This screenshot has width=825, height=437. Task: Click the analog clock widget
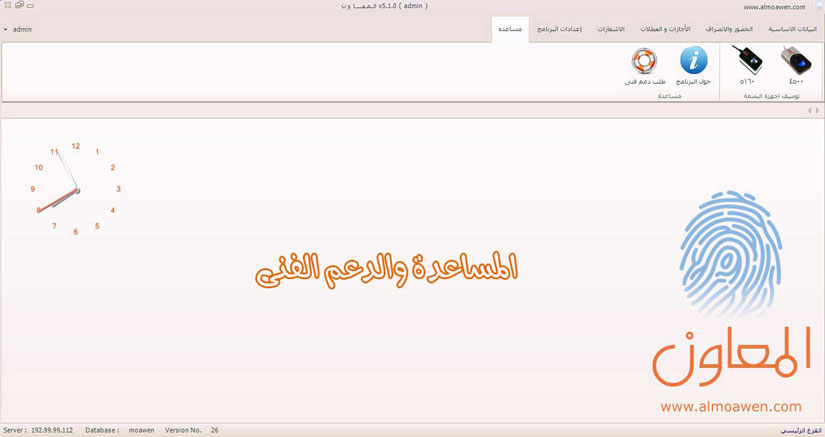[x=76, y=189]
